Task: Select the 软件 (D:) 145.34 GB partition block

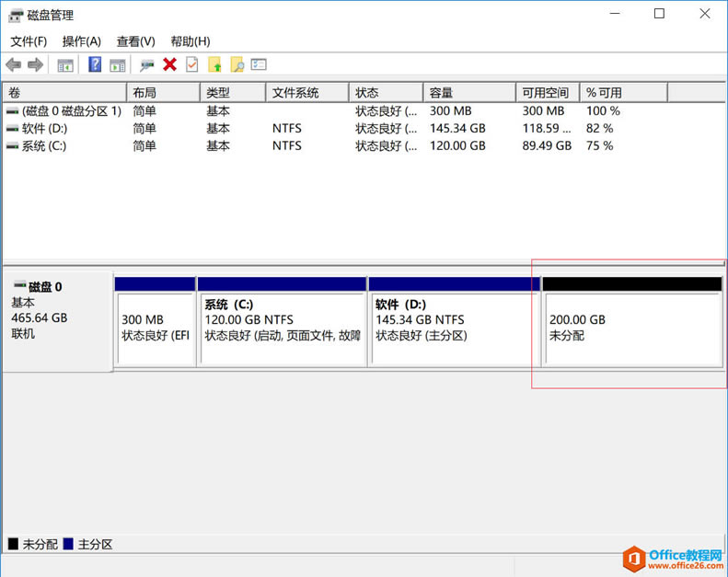Action: click(454, 322)
